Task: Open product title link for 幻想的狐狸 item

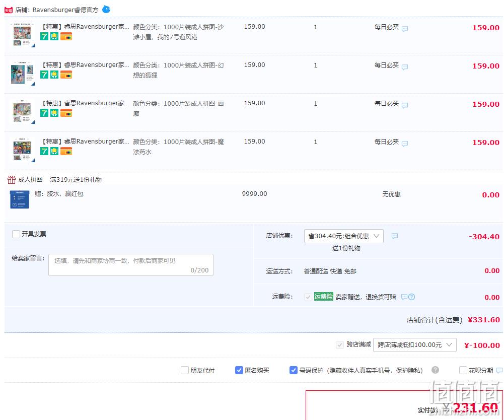Action: coord(85,65)
